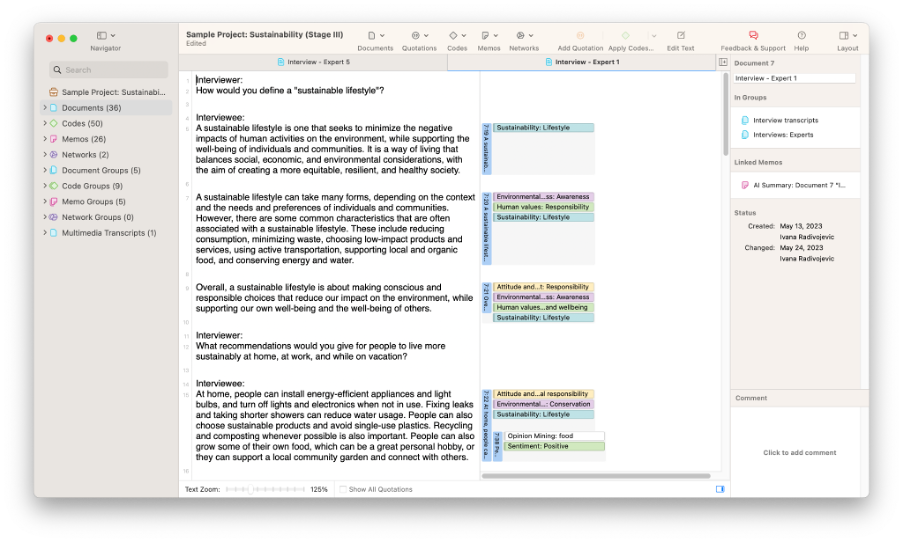The height and width of the screenshot is (542, 904).
Task: Click the Edit Text icon
Action: tap(680, 36)
